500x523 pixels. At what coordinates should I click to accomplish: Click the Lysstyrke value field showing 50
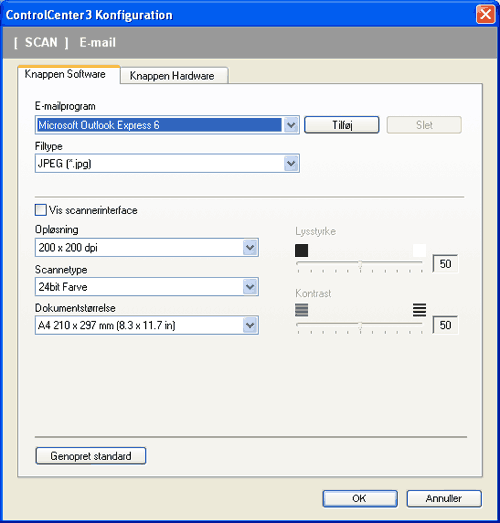tap(445, 264)
